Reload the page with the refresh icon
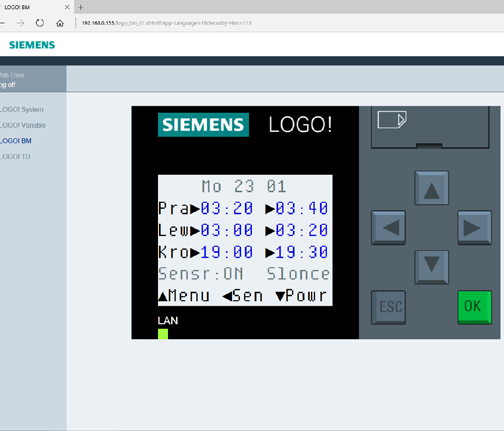504x431 pixels. click(x=40, y=23)
